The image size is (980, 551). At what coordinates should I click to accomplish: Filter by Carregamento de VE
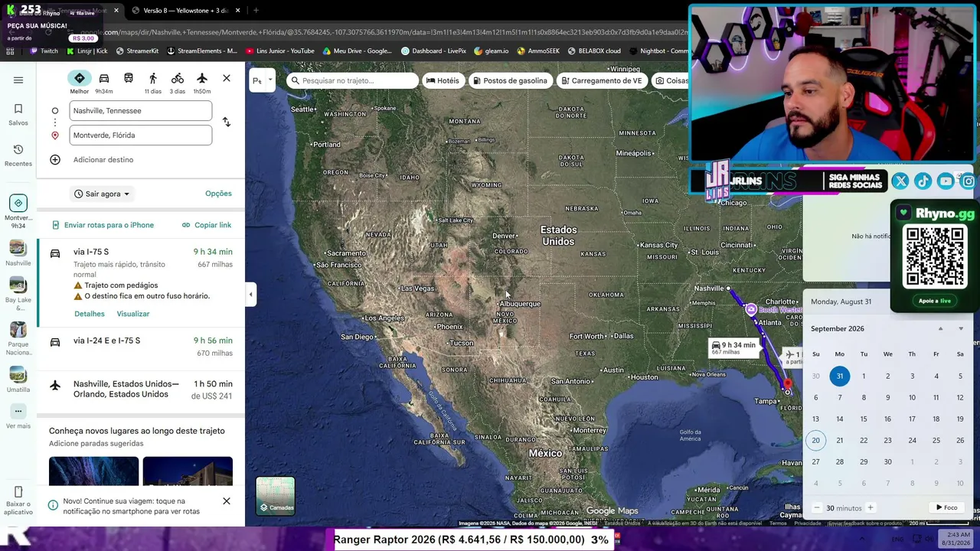click(602, 80)
